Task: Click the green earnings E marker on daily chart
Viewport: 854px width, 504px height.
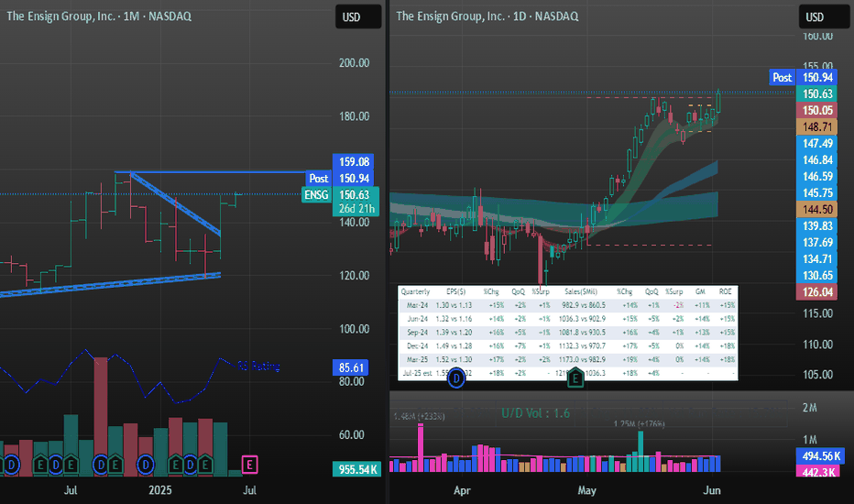Action: [x=575, y=378]
